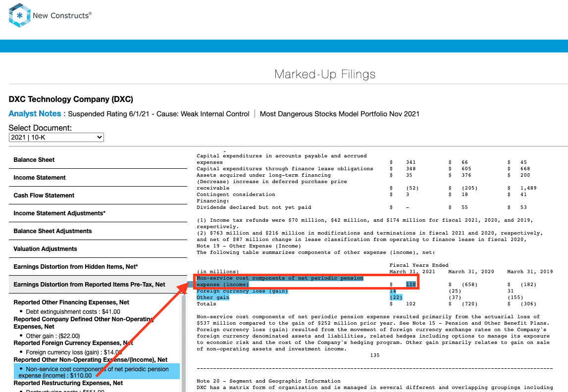Viewport: 568px width, 392px height.
Task: Click the highlighted Foreign currency loss (gain) filing row
Action: coord(242,291)
